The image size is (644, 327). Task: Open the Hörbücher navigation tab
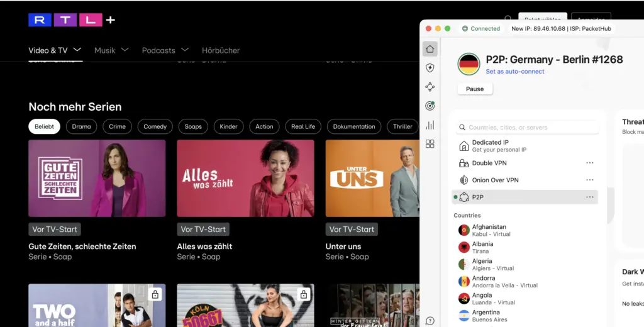[221, 50]
